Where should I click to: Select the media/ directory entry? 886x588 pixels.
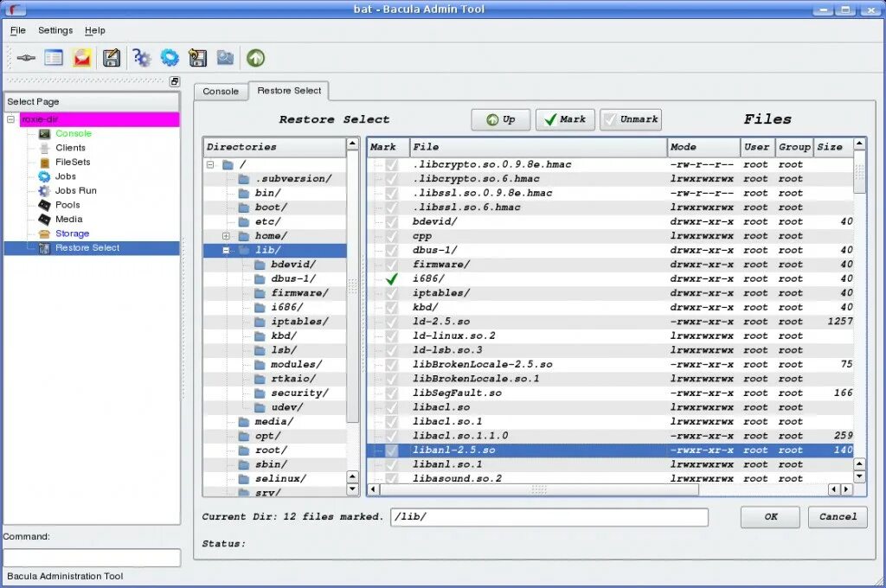pyautogui.click(x=274, y=422)
